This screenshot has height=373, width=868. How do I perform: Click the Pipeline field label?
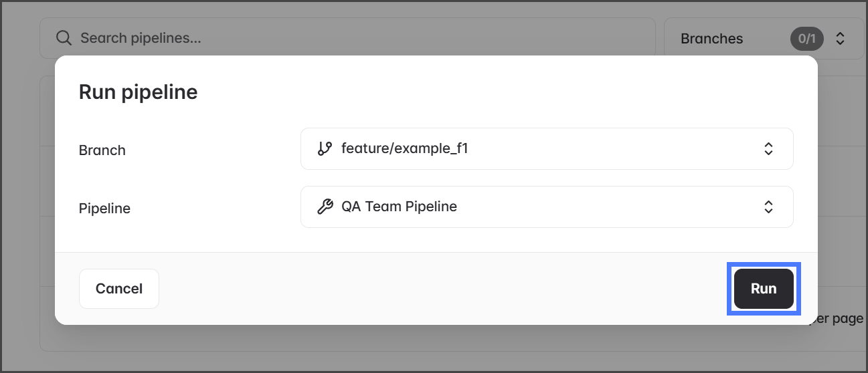(x=104, y=209)
